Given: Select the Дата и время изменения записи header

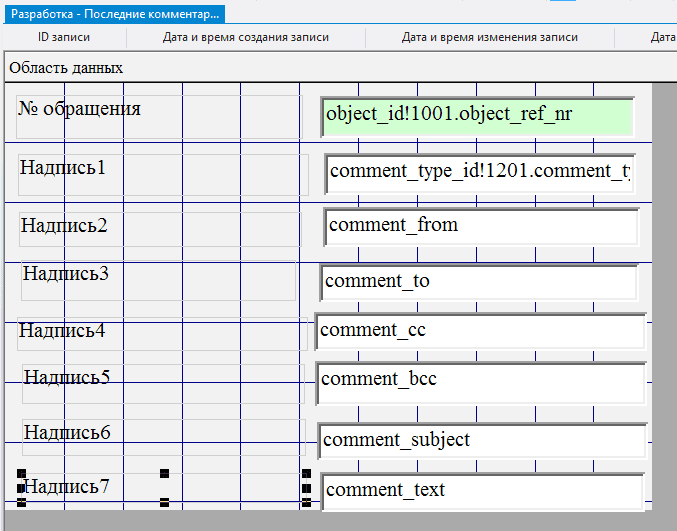Looking at the screenshot, I should click(490, 37).
